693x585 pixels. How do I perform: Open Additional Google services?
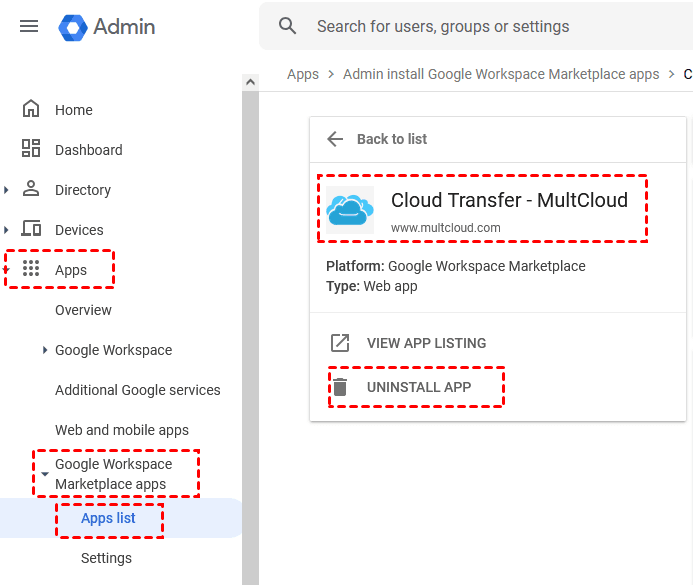(137, 390)
